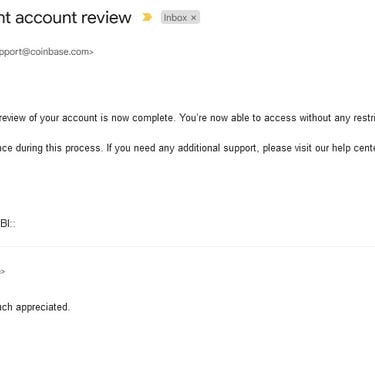Click the yellow importance marker icon
Screen dimensions: 375x366
147,17
